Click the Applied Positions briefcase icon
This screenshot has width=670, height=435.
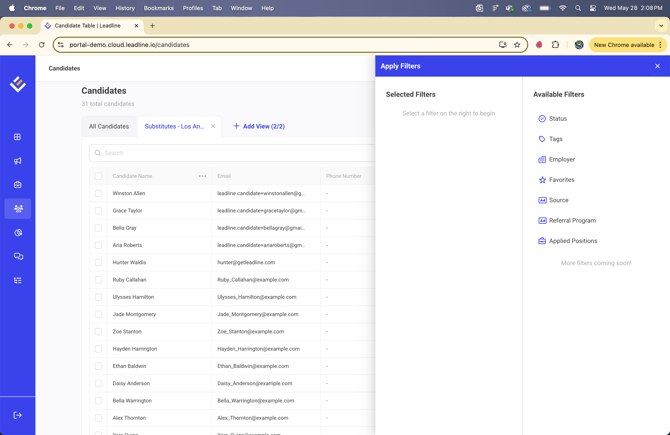pos(542,241)
